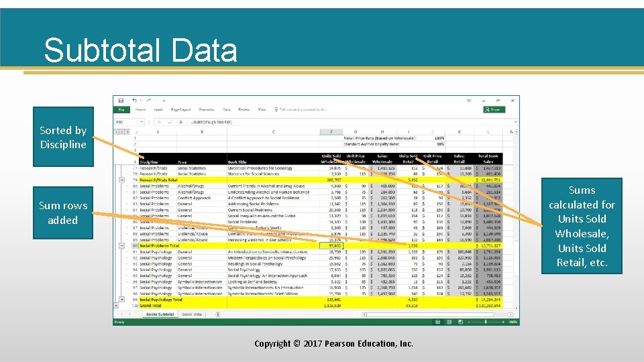This screenshot has width=644, height=362.
Task: Switch to the Review ribbon tab
Action: 244,109
